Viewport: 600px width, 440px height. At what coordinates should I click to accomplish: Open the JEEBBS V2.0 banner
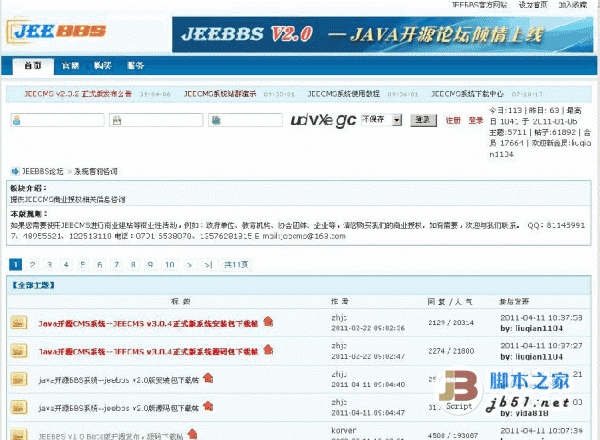coord(382,34)
